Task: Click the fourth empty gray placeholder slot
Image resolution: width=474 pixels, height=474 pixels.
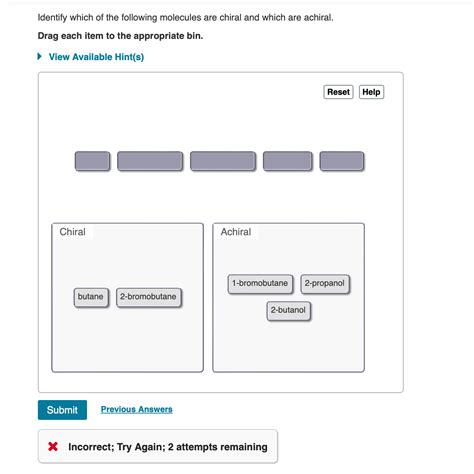Action: pyautogui.click(x=288, y=161)
